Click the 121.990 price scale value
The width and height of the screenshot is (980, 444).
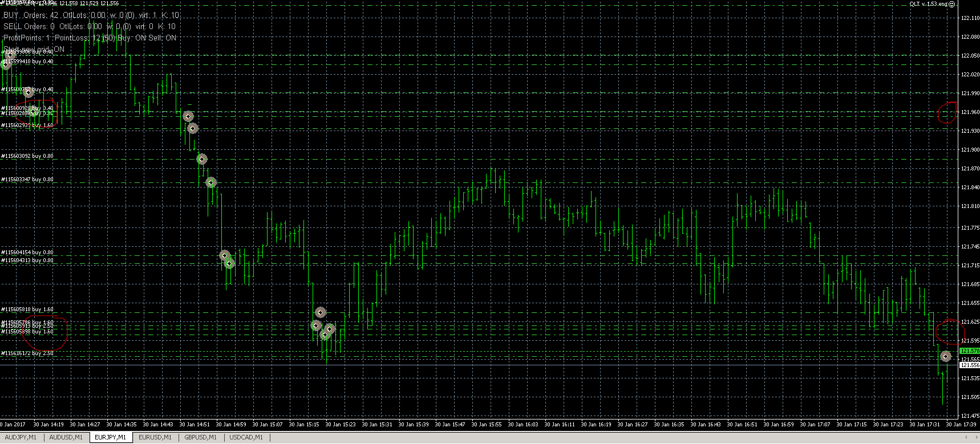coord(970,93)
